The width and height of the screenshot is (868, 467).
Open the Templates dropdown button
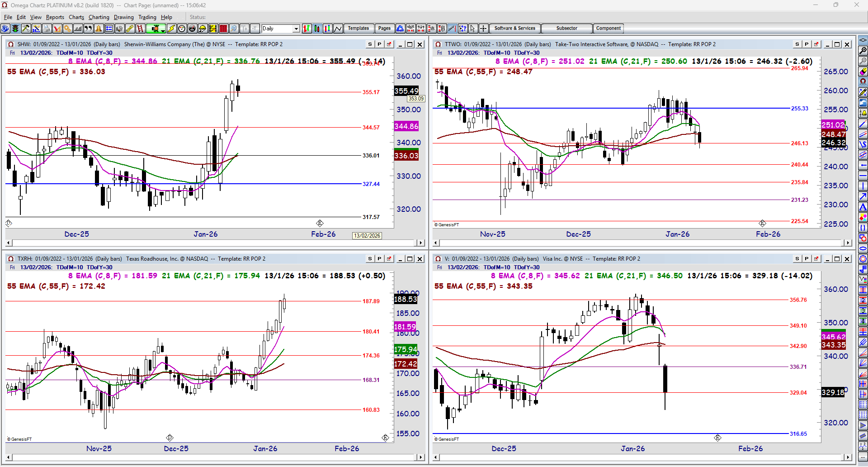359,29
